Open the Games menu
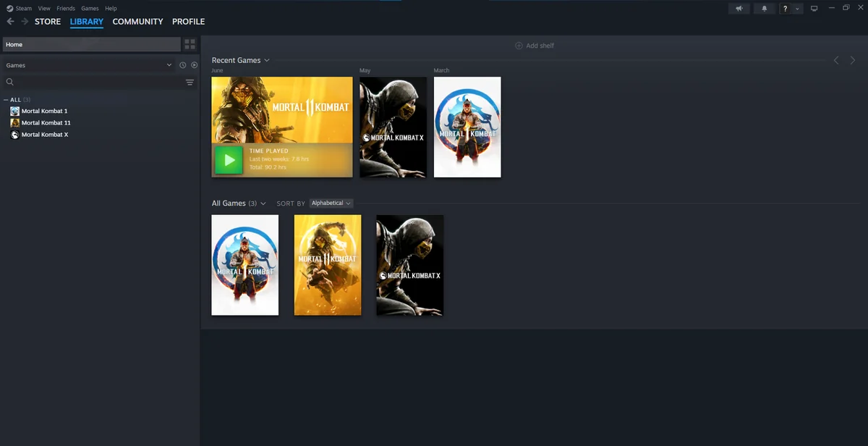 (x=90, y=9)
